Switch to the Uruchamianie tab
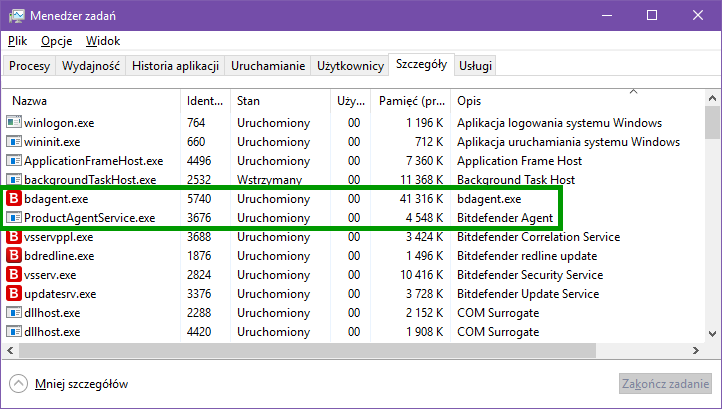The height and width of the screenshot is (409, 722). [268, 66]
